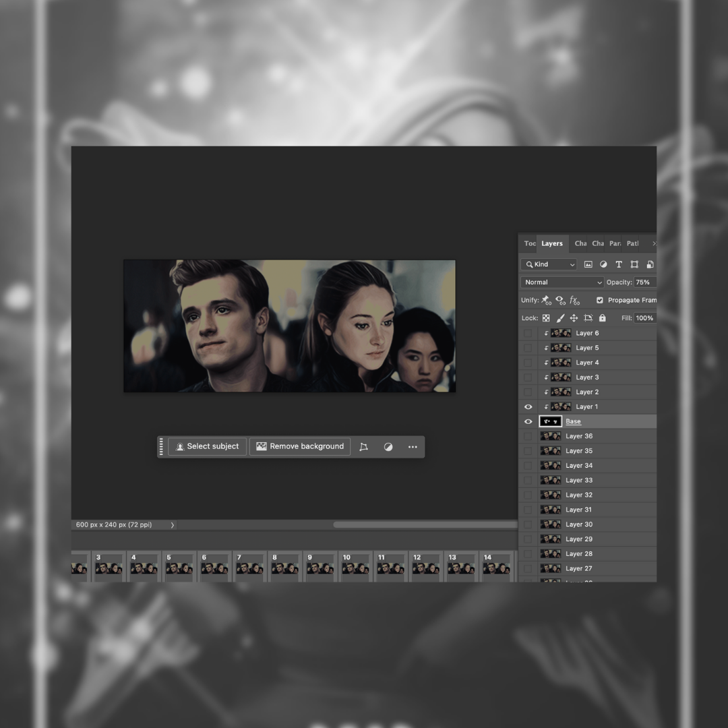
Task: Open the three-dot more options in contextual bar
Action: point(413,447)
